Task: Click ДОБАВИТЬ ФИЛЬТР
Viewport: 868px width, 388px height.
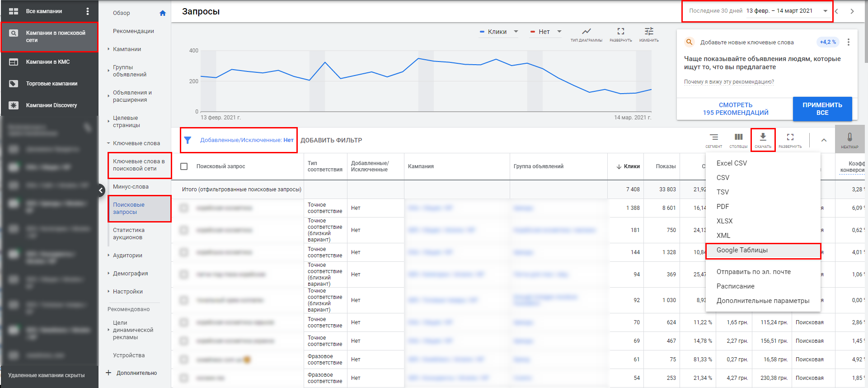Action: pos(331,140)
